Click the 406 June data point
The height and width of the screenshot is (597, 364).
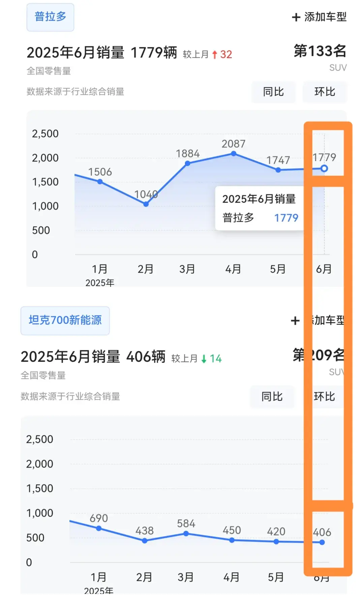pyautogui.click(x=322, y=542)
